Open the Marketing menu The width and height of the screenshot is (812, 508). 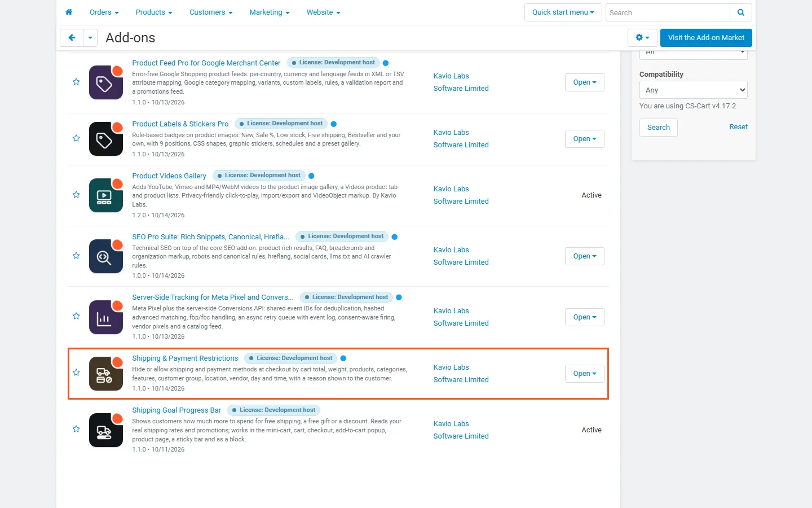pos(270,12)
